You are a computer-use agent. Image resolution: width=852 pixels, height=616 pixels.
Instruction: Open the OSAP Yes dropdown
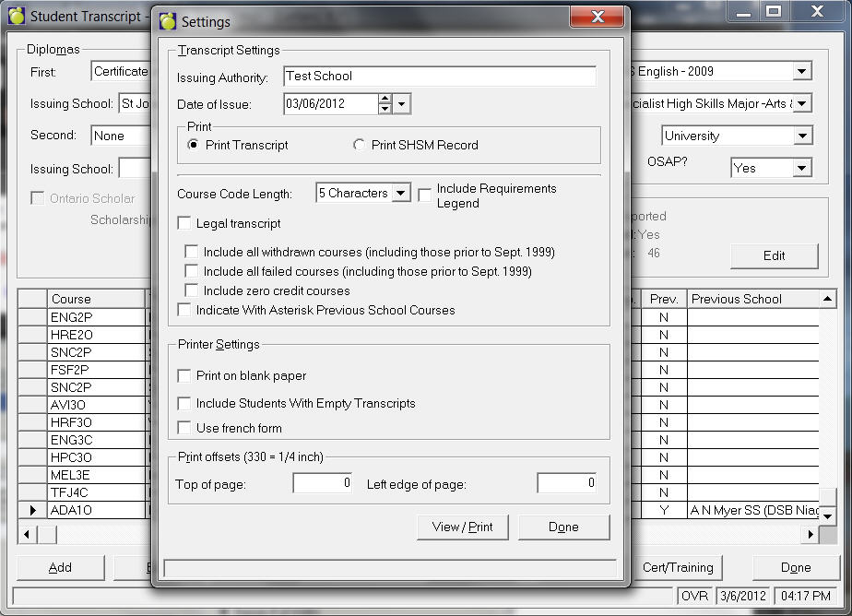(x=801, y=168)
